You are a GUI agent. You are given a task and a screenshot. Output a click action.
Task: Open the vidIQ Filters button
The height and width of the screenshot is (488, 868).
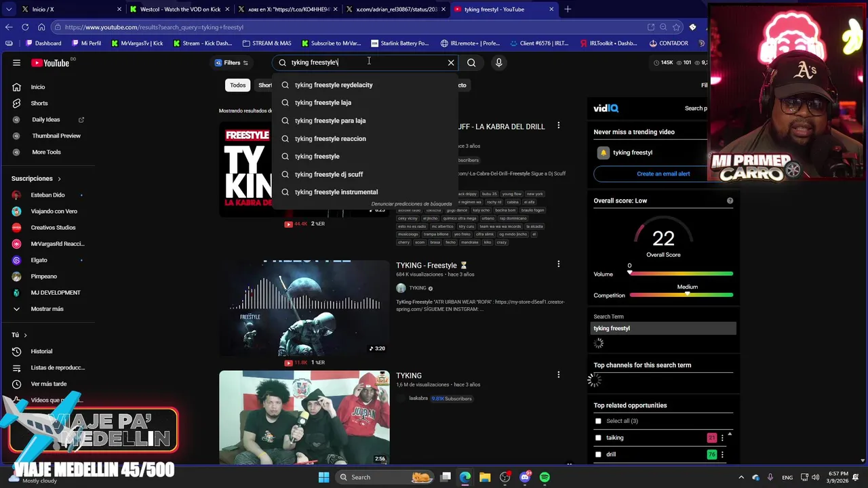click(231, 62)
